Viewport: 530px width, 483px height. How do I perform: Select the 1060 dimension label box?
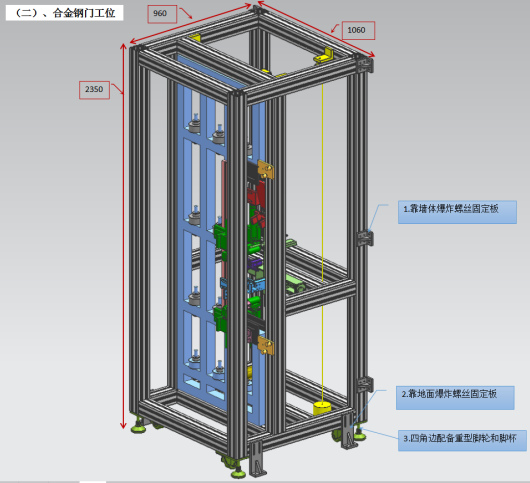point(358,30)
